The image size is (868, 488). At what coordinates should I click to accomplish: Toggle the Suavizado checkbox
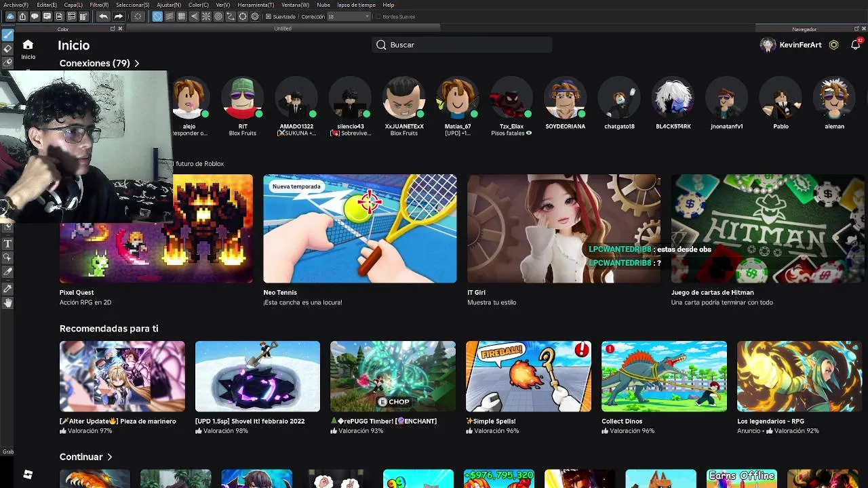(x=269, y=16)
